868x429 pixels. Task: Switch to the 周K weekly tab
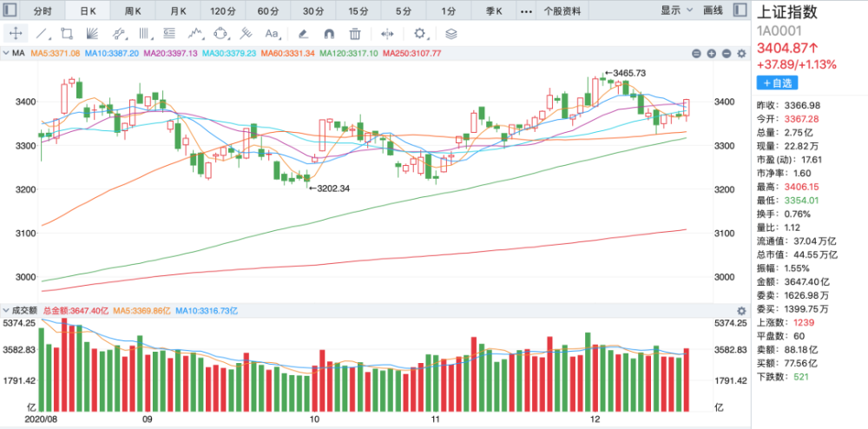pos(133,11)
